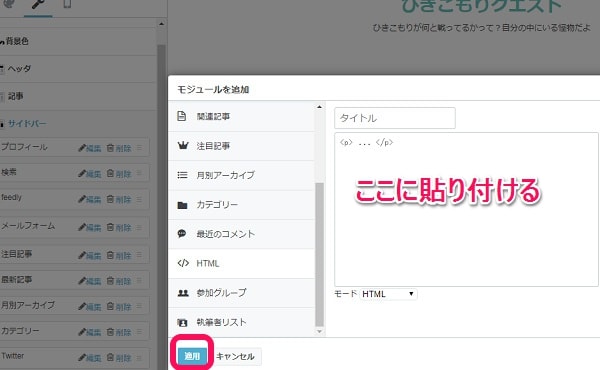Expand the 背景色 settings section
This screenshot has width=600, height=370.
[x=78, y=41]
